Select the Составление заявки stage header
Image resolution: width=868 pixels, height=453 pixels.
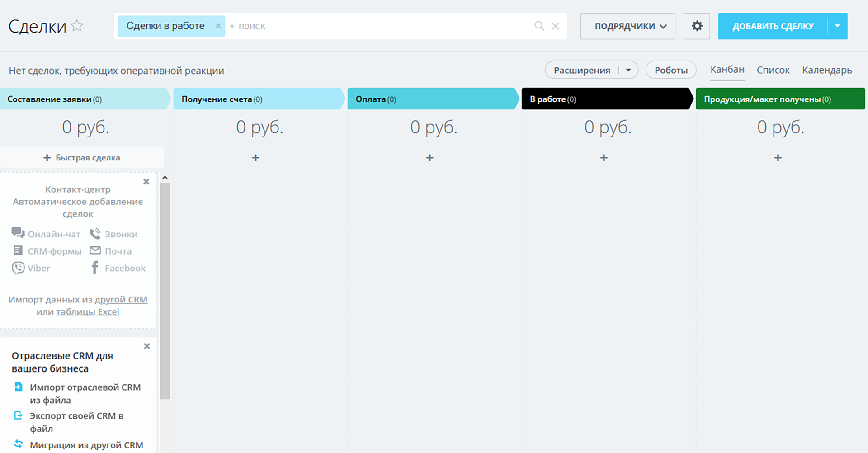[x=85, y=99]
